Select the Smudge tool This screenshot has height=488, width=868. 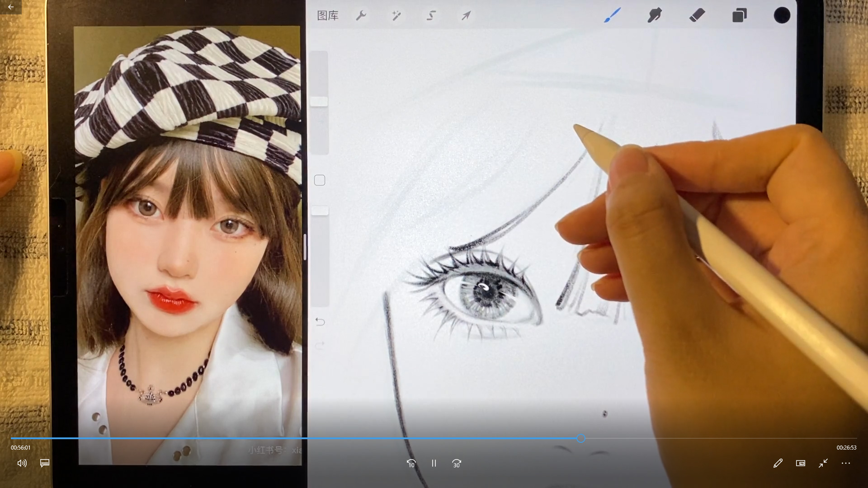point(655,15)
